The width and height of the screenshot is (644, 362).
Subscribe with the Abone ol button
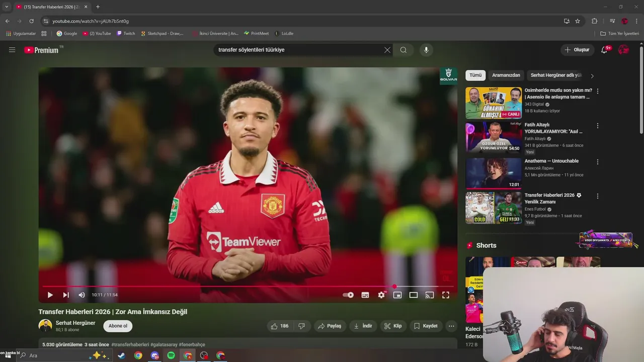[118, 326]
